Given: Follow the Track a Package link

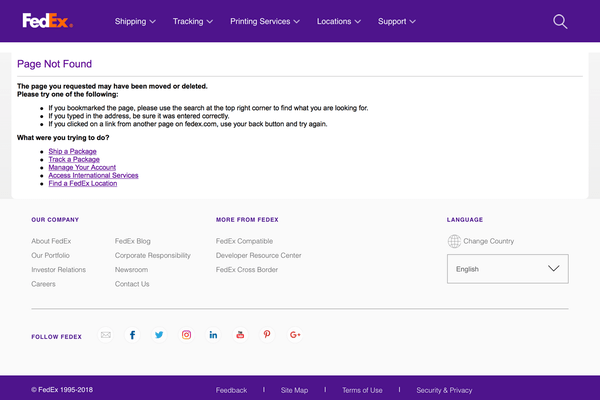Looking at the screenshot, I should click(74, 159).
